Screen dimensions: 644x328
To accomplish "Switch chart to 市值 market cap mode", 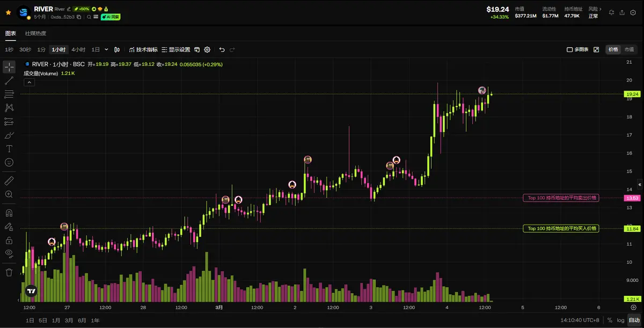I will point(628,49).
